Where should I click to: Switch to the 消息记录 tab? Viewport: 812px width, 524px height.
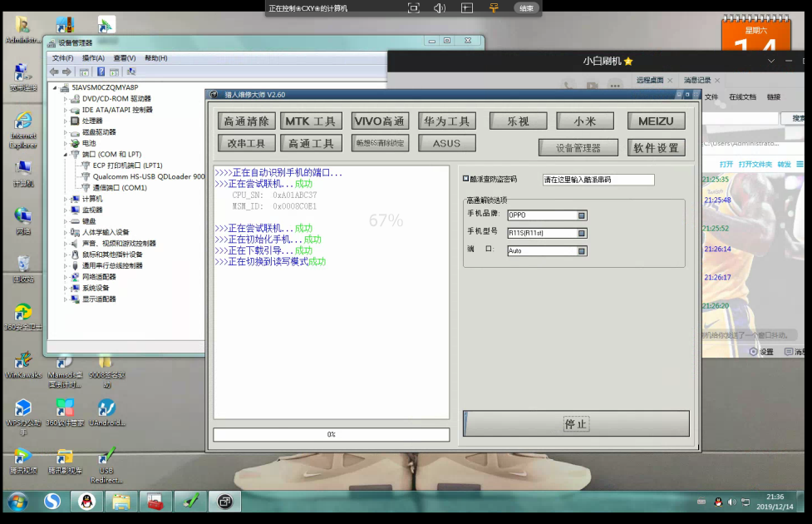point(697,81)
